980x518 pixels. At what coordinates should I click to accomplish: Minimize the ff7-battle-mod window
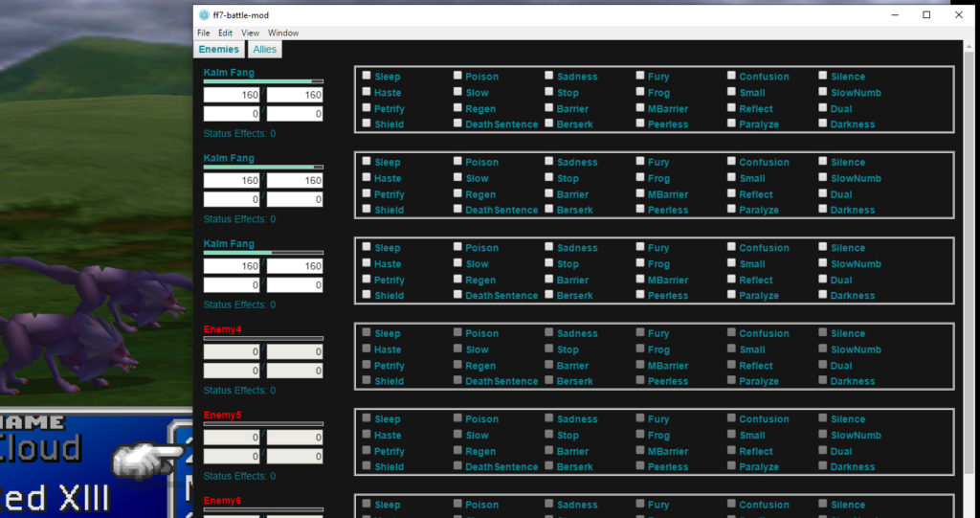click(x=895, y=15)
